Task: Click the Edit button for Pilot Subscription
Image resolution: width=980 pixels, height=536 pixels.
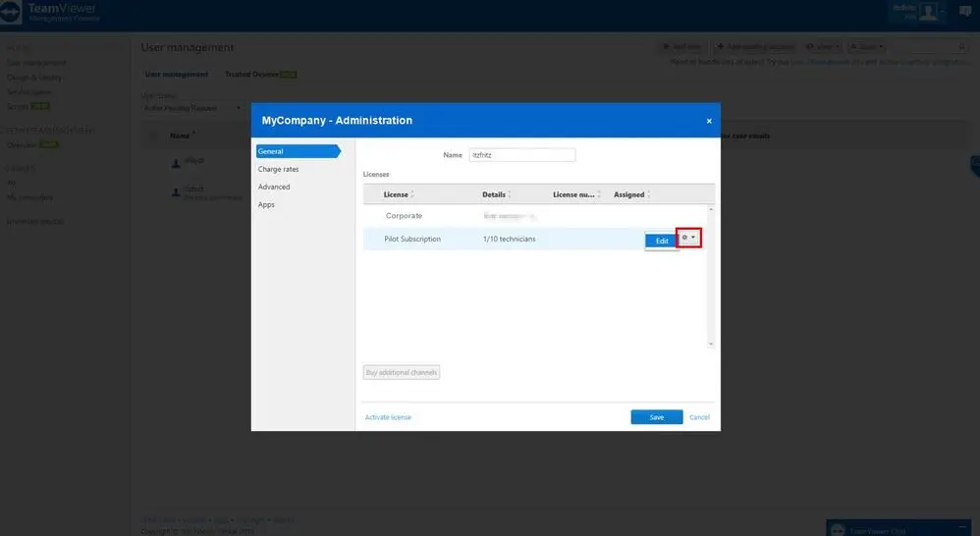Action: (x=662, y=241)
